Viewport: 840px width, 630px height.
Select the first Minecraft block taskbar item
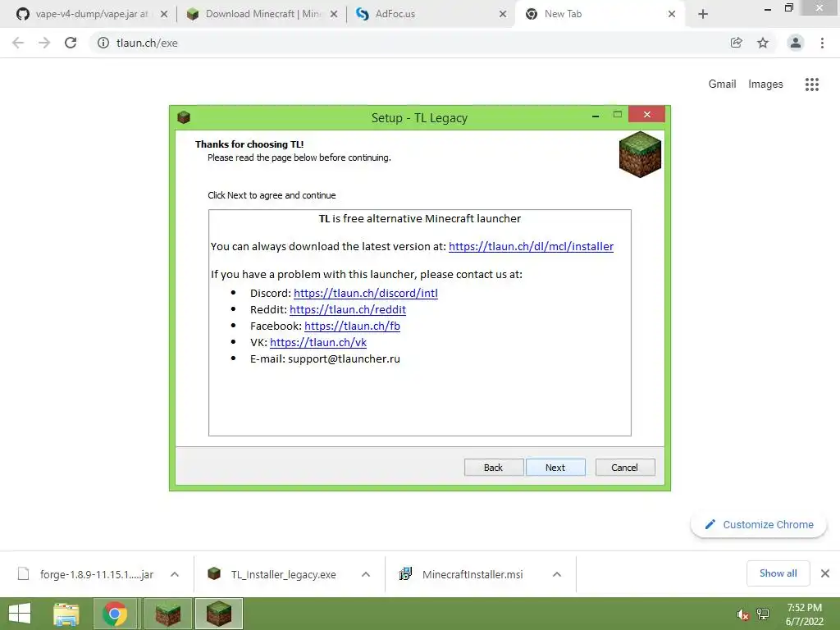click(x=167, y=614)
